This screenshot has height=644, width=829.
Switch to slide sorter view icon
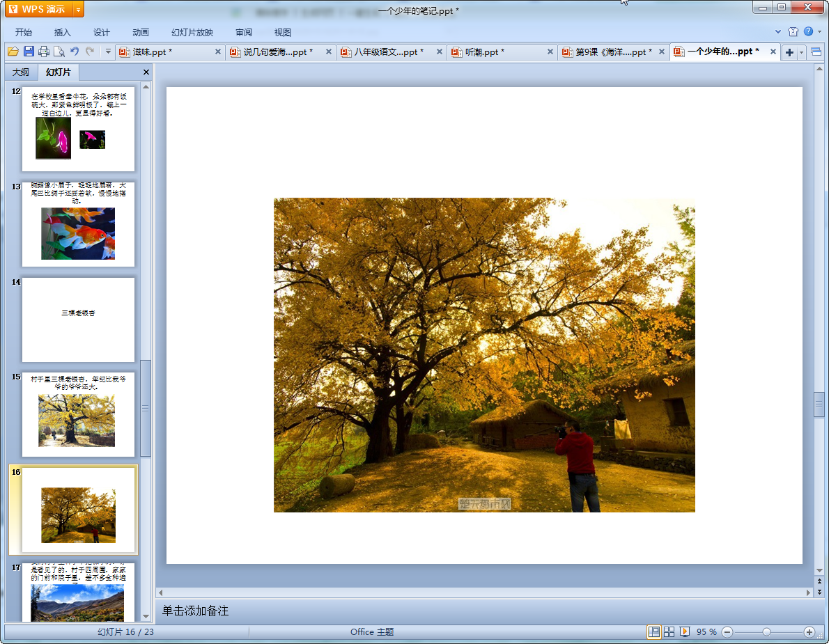[x=669, y=632]
